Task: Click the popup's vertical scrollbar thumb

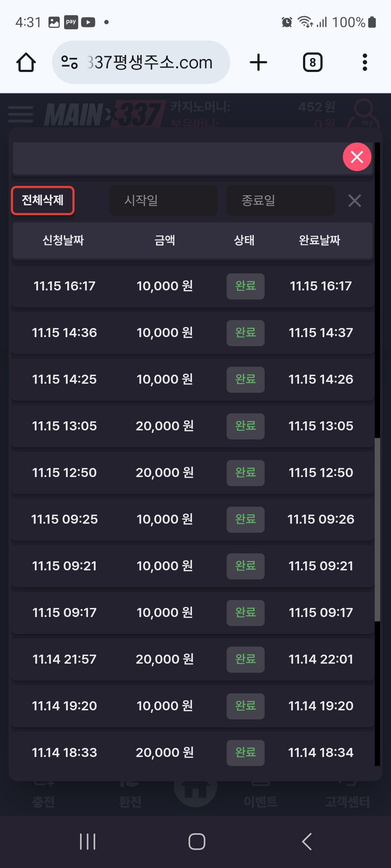Action: 377,529
